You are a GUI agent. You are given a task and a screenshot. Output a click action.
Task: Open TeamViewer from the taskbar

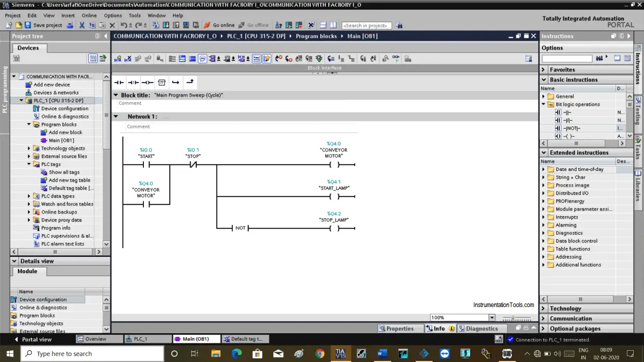pyautogui.click(x=445, y=354)
